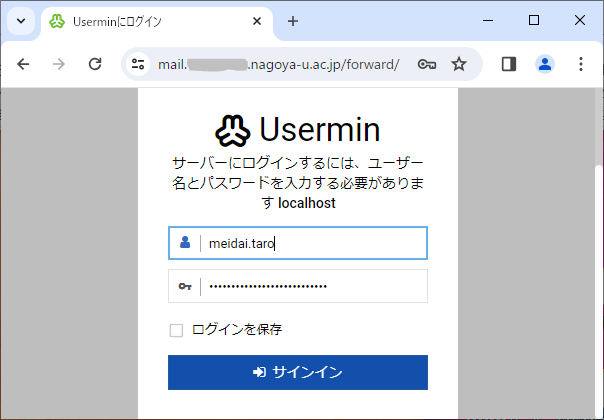
Task: Click the page vertical scrollbar
Action: pyautogui.click(x=599, y=292)
